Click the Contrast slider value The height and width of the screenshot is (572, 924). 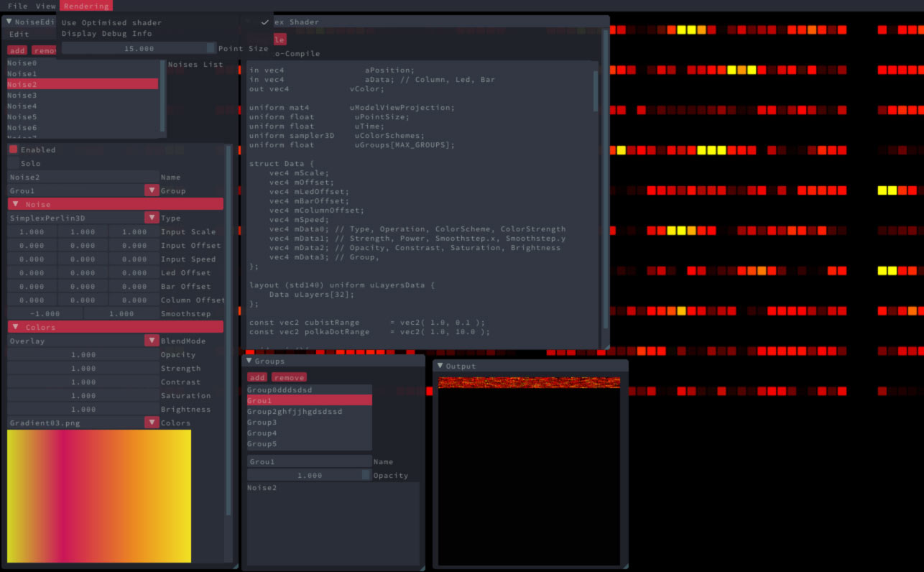pyautogui.click(x=83, y=382)
